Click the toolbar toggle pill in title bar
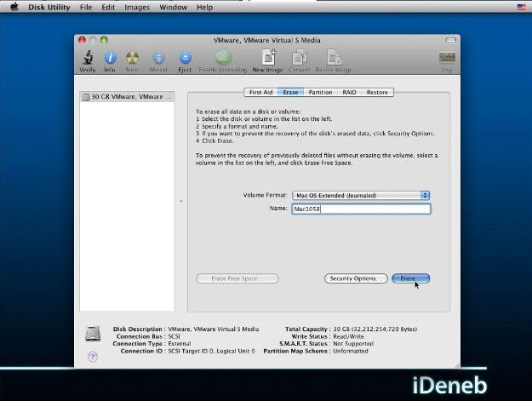The width and height of the screenshot is (532, 401). pyautogui.click(x=450, y=40)
